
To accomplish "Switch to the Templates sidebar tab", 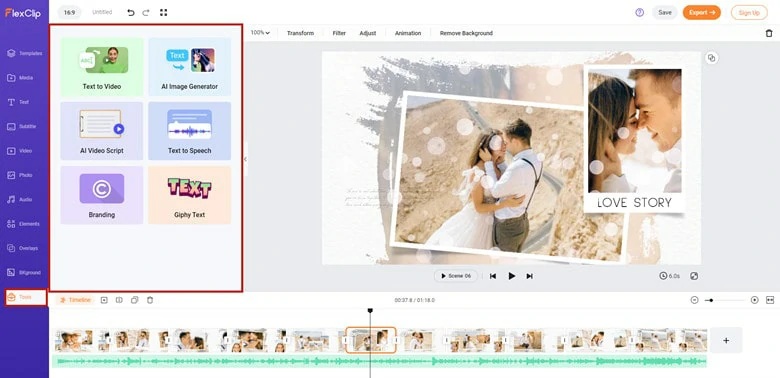I will point(24,53).
